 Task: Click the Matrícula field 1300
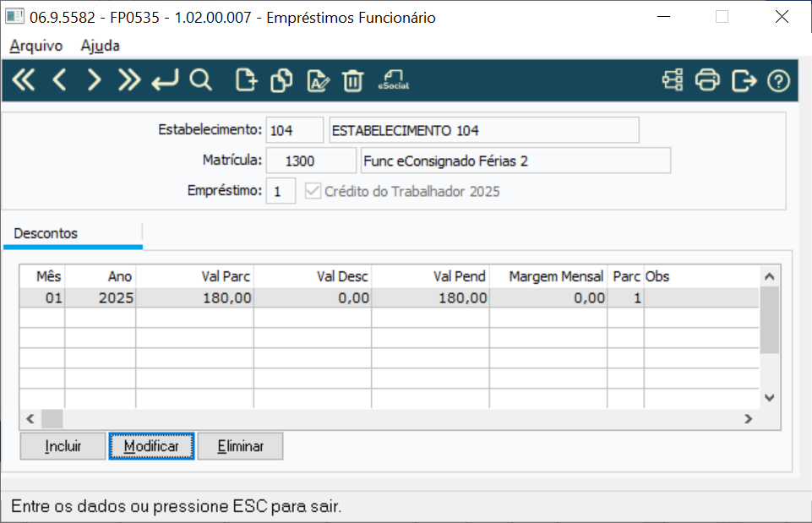point(311,161)
